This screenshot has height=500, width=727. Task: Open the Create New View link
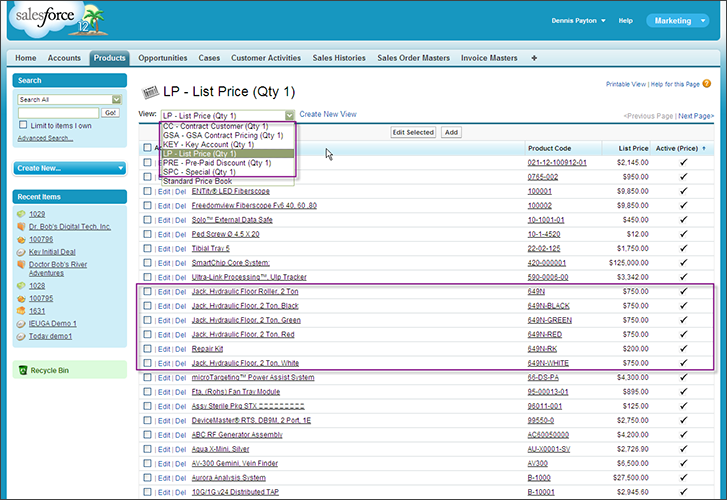click(x=328, y=114)
